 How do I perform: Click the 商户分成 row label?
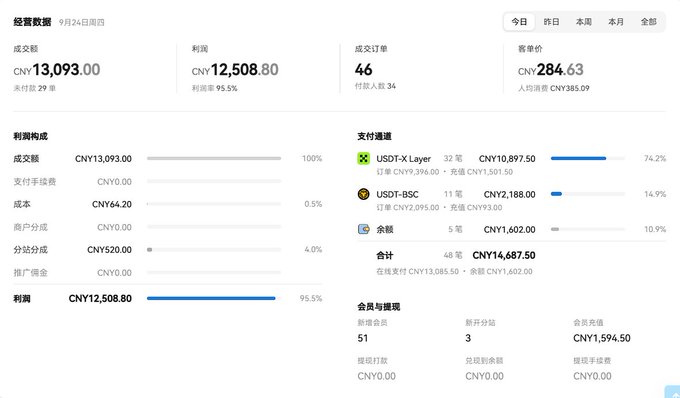(30, 227)
